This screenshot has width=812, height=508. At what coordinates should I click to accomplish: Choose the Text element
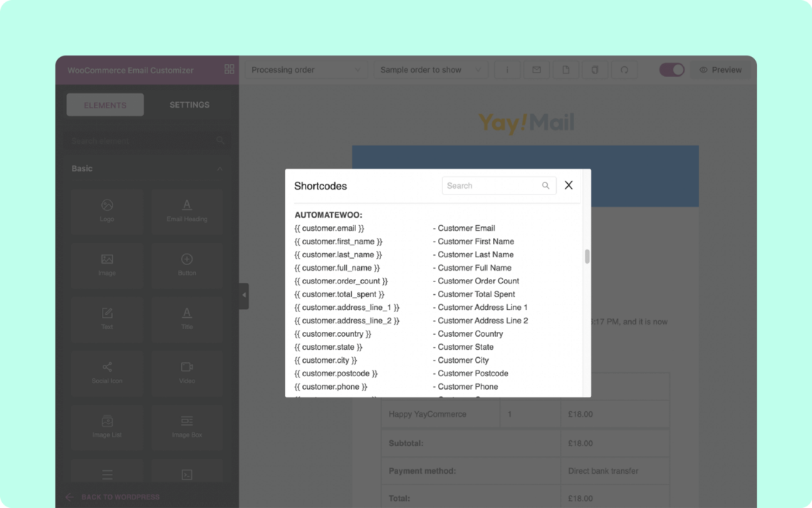[107, 319]
